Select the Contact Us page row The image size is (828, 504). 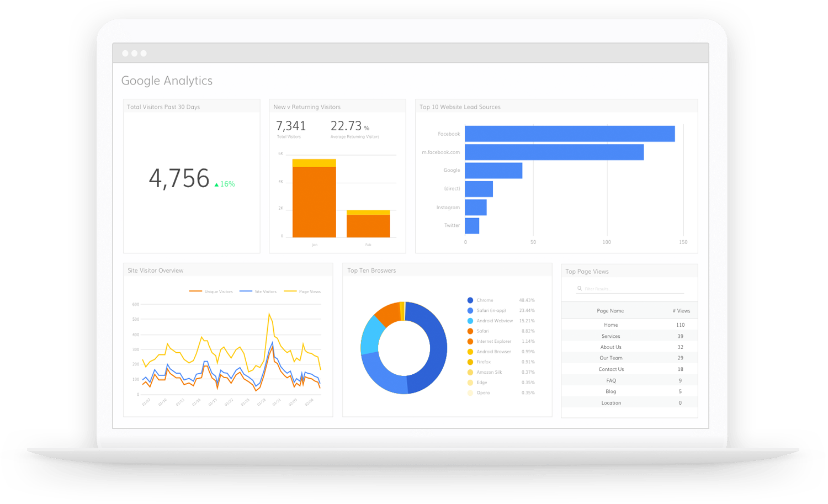(x=629, y=369)
